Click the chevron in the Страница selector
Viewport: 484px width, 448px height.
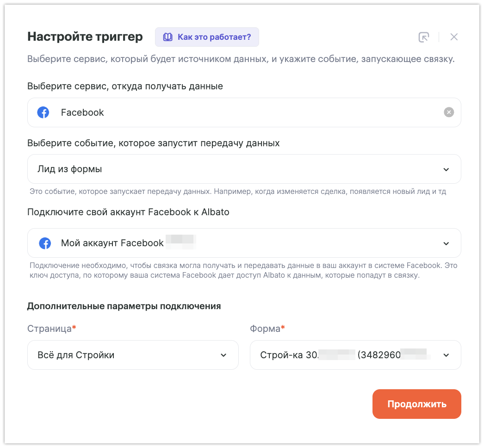click(223, 355)
